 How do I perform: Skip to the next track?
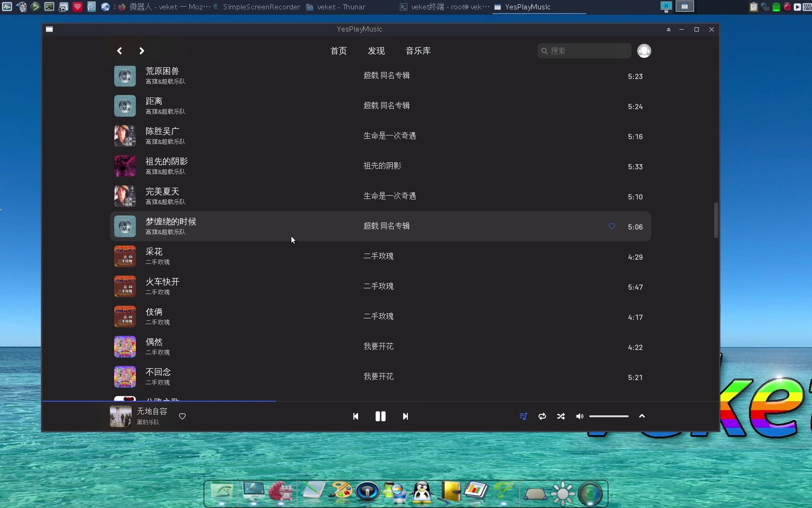[x=405, y=416]
